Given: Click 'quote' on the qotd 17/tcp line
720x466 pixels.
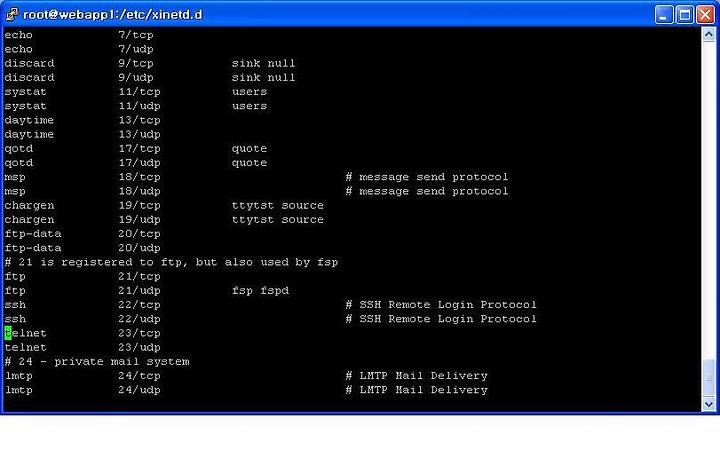Looking at the screenshot, I should [x=249, y=149].
